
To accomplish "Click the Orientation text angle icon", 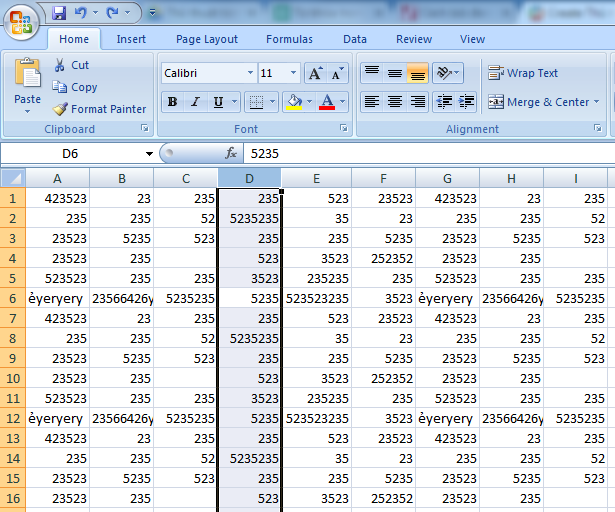I will point(446,73).
